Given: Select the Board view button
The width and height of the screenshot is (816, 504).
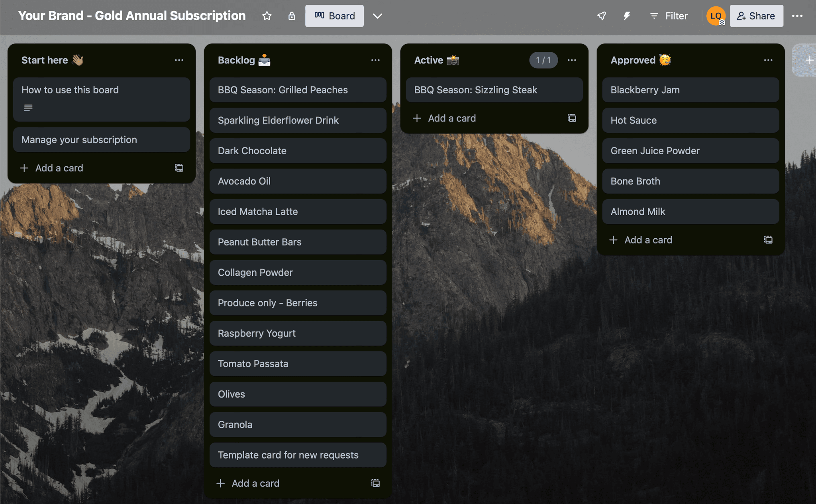Looking at the screenshot, I should (x=334, y=16).
